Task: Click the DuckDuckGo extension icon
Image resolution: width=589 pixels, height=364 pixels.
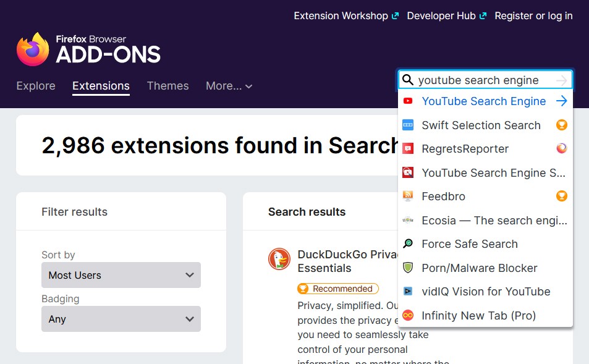Action: click(x=279, y=259)
